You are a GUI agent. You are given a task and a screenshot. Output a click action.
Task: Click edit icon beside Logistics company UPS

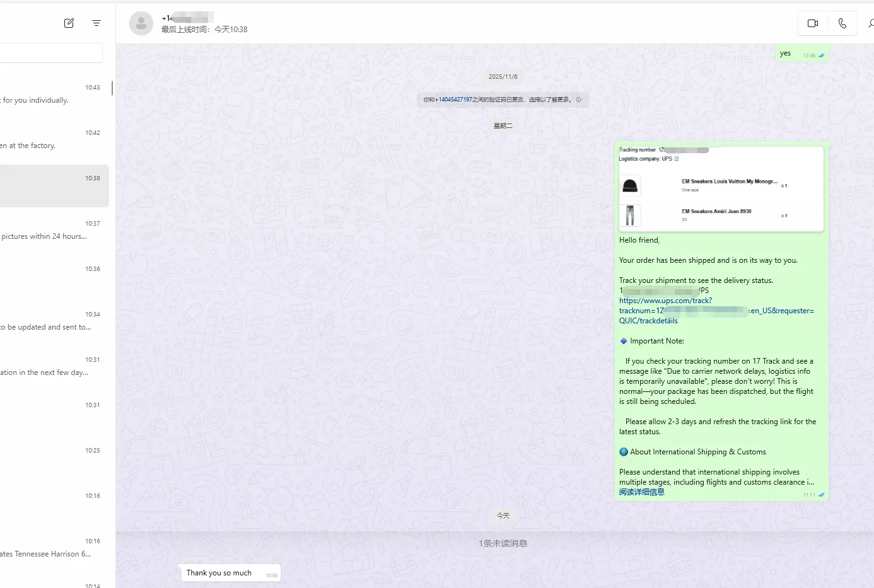[677, 159]
